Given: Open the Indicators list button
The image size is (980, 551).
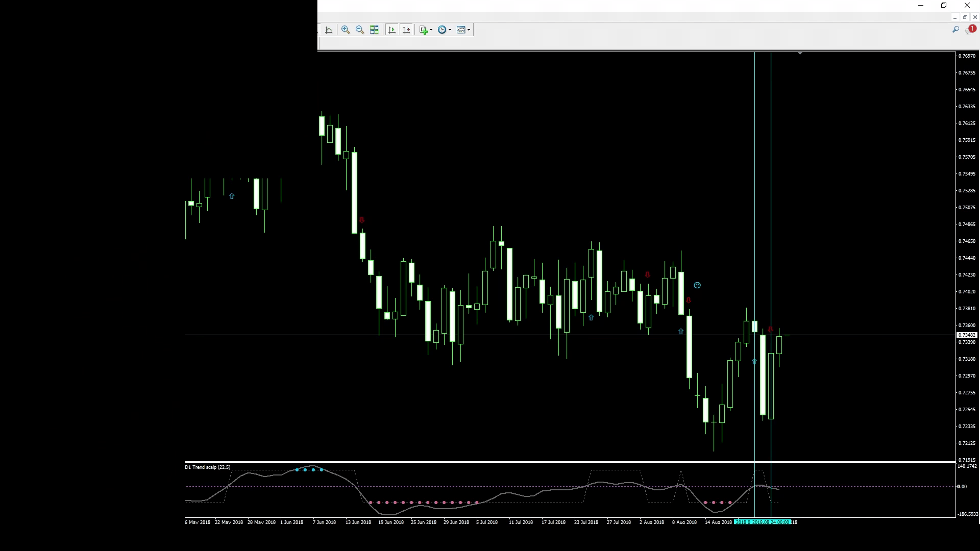Looking at the screenshot, I should point(423,30).
